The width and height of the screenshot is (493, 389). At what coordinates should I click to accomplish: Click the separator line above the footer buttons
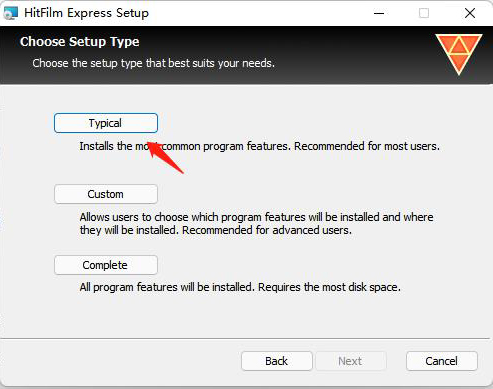[245, 339]
